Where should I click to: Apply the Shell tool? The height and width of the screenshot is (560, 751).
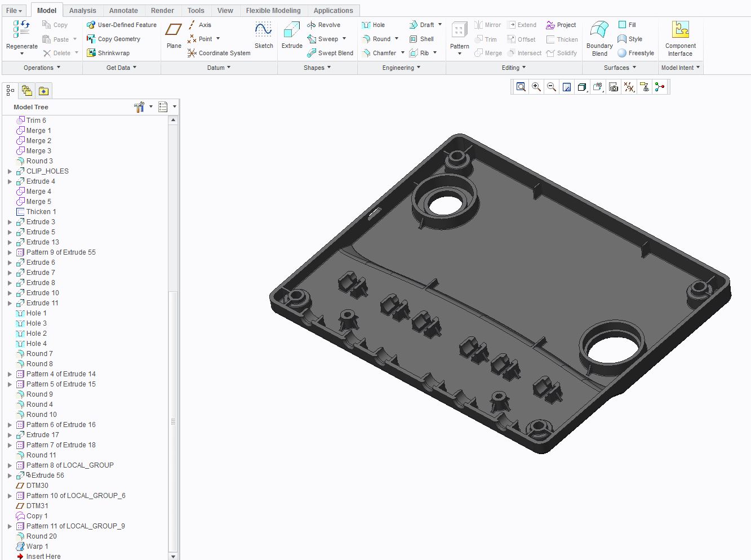421,39
